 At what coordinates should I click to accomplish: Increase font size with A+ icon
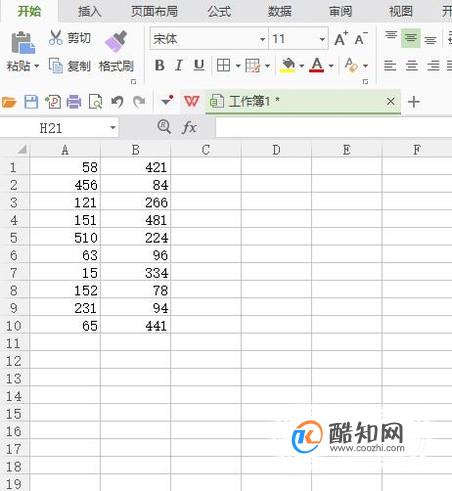click(341, 39)
